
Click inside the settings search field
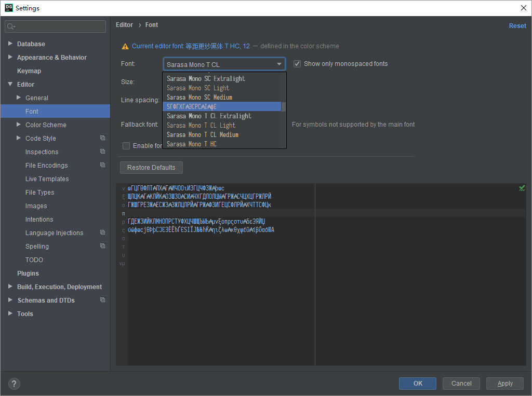tap(57, 25)
